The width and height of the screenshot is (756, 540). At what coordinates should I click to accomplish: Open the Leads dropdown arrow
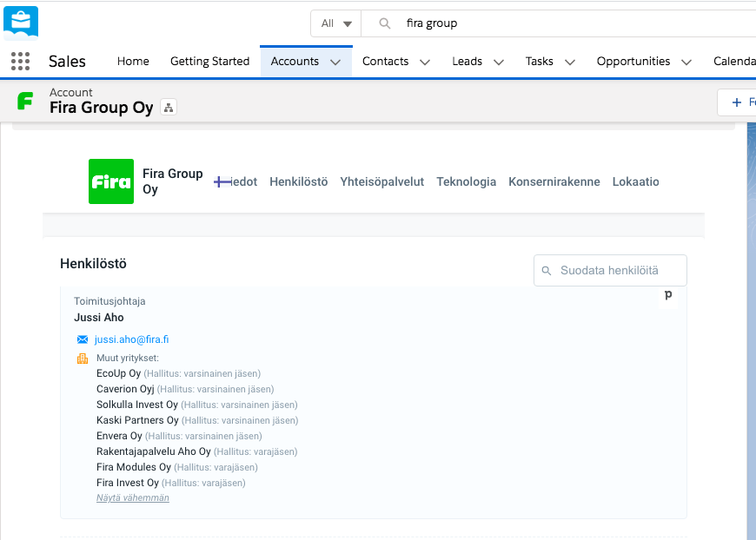point(498,62)
